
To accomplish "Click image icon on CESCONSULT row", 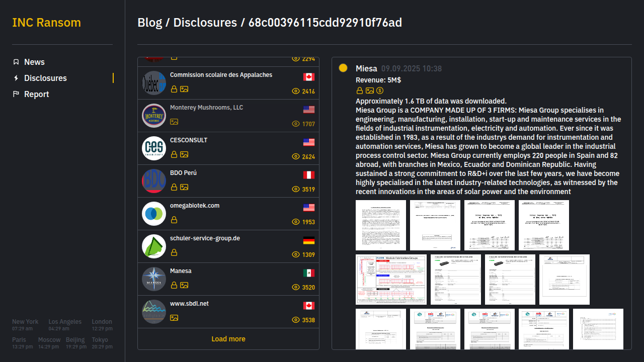I will 184,154.
